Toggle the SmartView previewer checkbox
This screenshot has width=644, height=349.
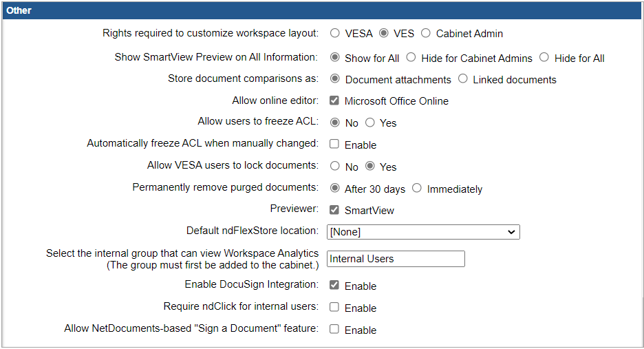click(334, 210)
